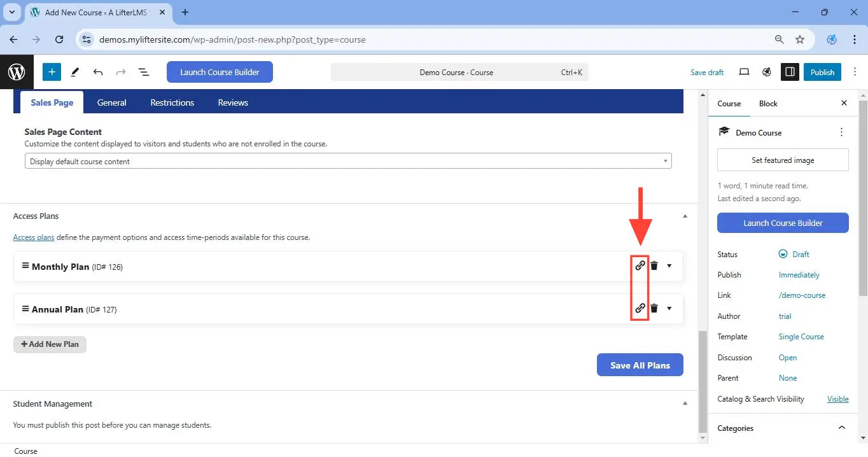Screen dimensions: 868x457
Task: Delete the Monthly Plan with trash icon
Action: [x=654, y=265]
